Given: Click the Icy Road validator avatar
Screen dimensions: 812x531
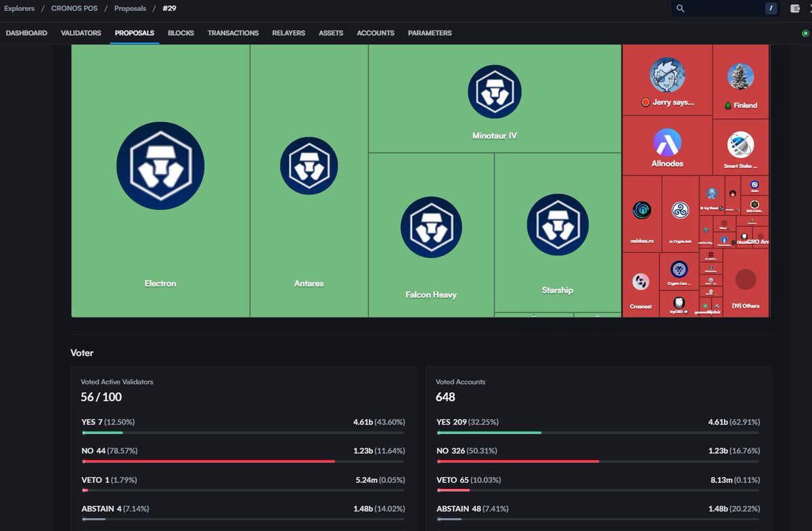Looking at the screenshot, I should [711, 194].
